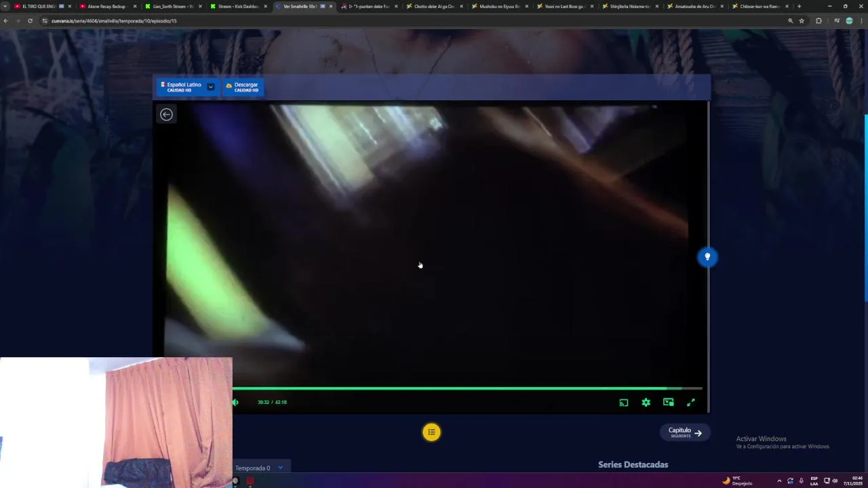Viewport: 868px width, 488px height.
Task: Open the zoom magnifier in address bar
Action: (x=790, y=21)
